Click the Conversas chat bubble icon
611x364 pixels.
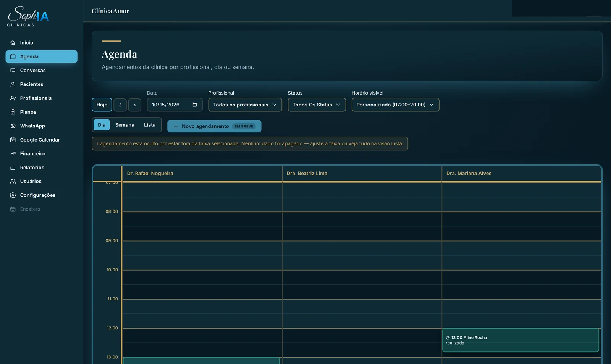click(x=13, y=71)
